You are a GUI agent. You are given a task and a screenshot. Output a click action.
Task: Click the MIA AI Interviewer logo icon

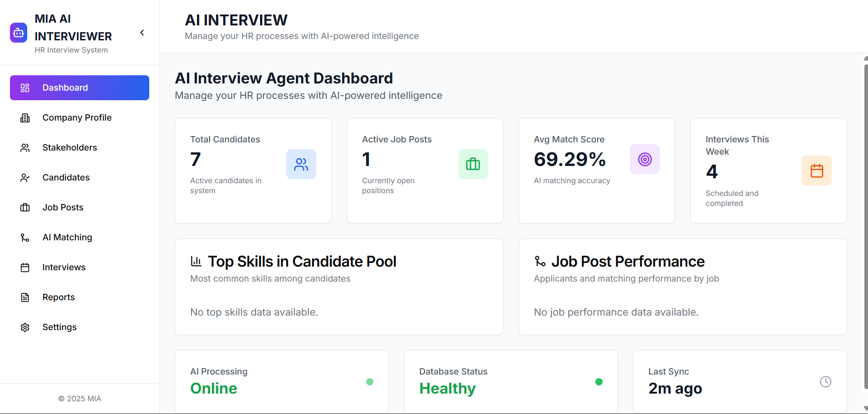click(18, 32)
